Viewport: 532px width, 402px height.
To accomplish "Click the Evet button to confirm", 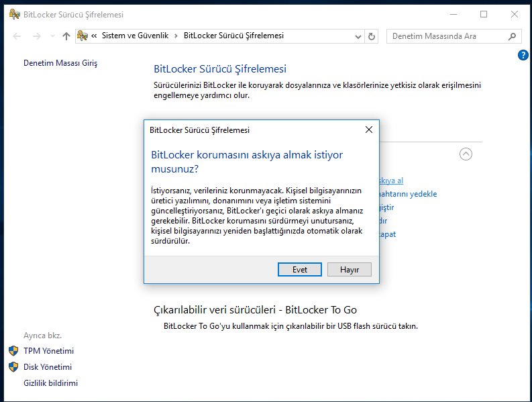I will pos(299,269).
